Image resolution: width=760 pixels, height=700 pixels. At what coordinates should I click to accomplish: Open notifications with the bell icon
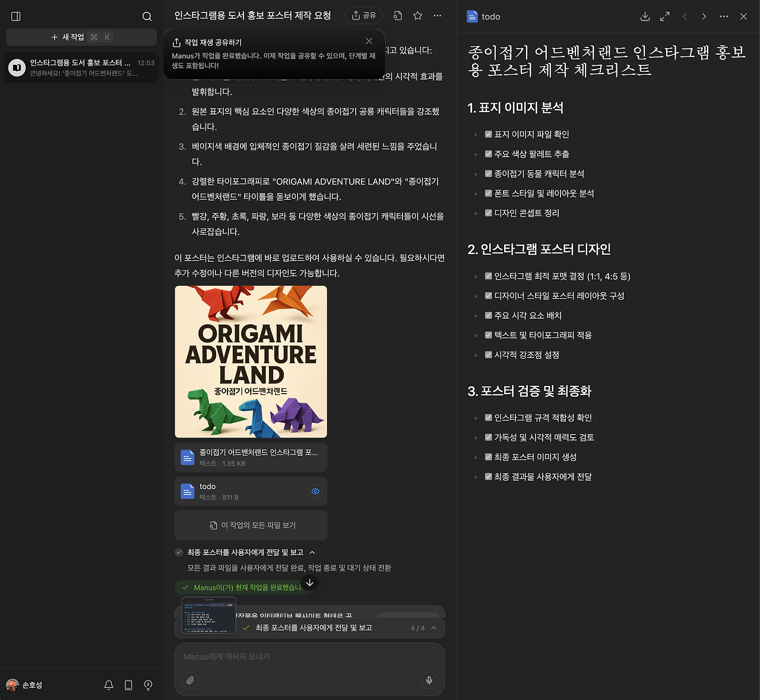point(109,685)
